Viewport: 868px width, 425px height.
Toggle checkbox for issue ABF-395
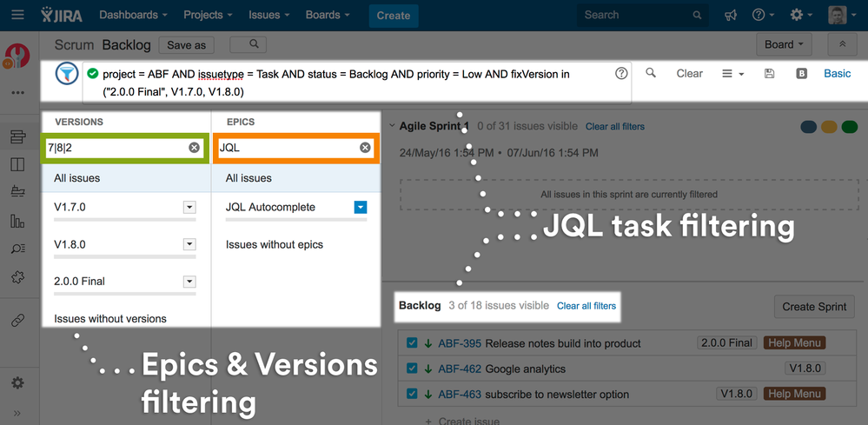point(413,343)
